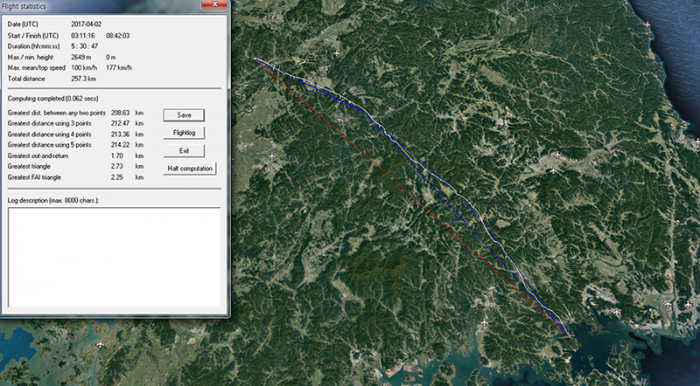Click the finish time 08:42:03
This screenshot has height=386, width=700.
pyautogui.click(x=118, y=36)
